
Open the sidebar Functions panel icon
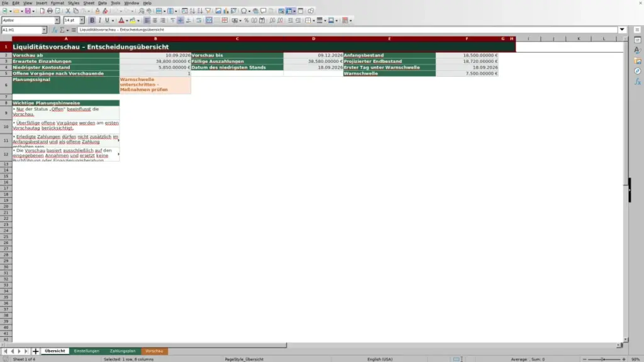(x=638, y=82)
